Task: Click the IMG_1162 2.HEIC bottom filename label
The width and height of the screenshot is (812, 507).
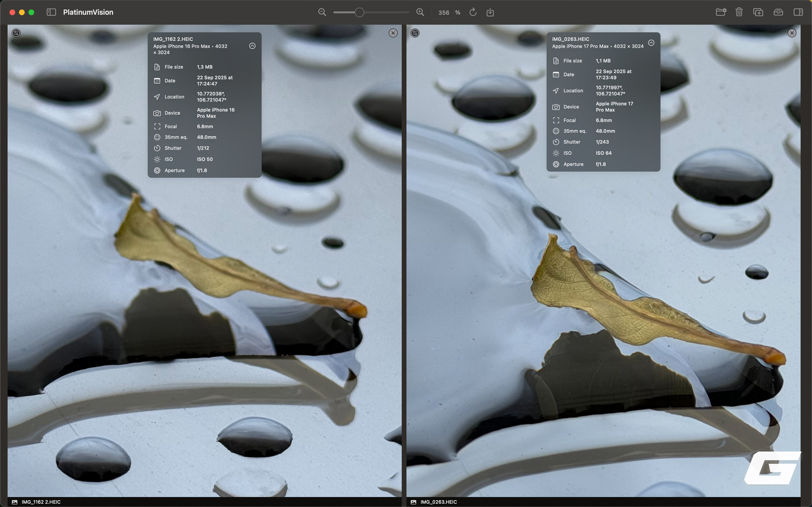Action: click(x=41, y=502)
